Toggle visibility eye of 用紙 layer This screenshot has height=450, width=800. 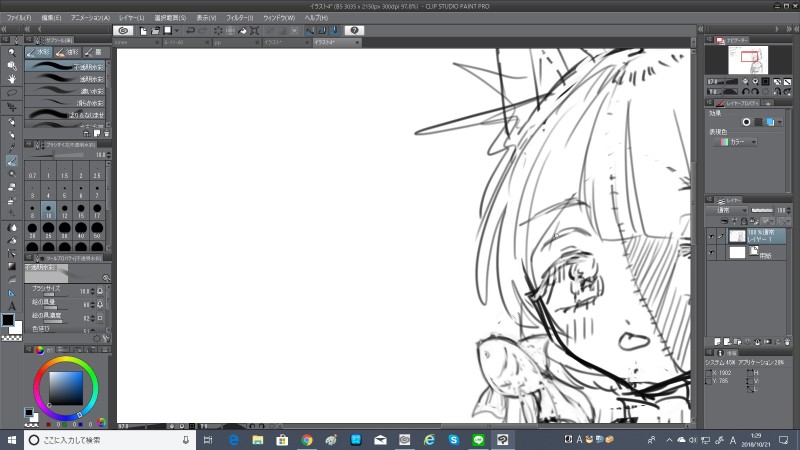click(711, 252)
